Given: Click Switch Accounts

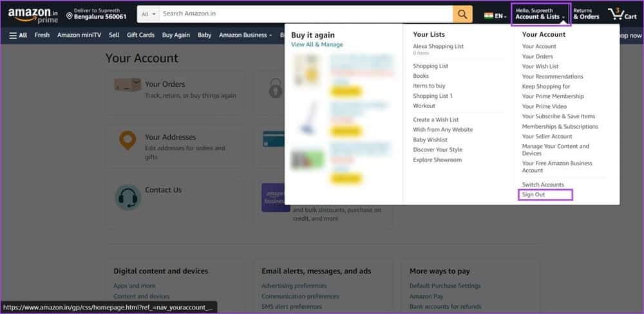Looking at the screenshot, I should pos(543,185).
